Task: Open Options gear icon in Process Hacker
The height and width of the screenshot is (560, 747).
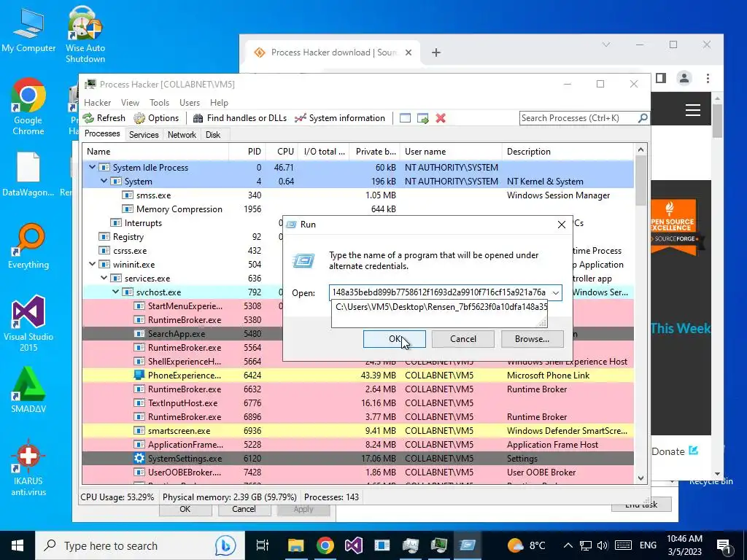Action: (139, 118)
